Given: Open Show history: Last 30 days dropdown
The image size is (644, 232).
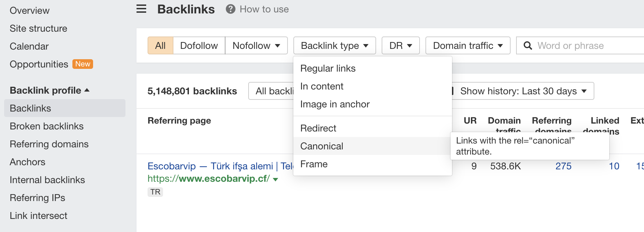Looking at the screenshot, I should (523, 91).
